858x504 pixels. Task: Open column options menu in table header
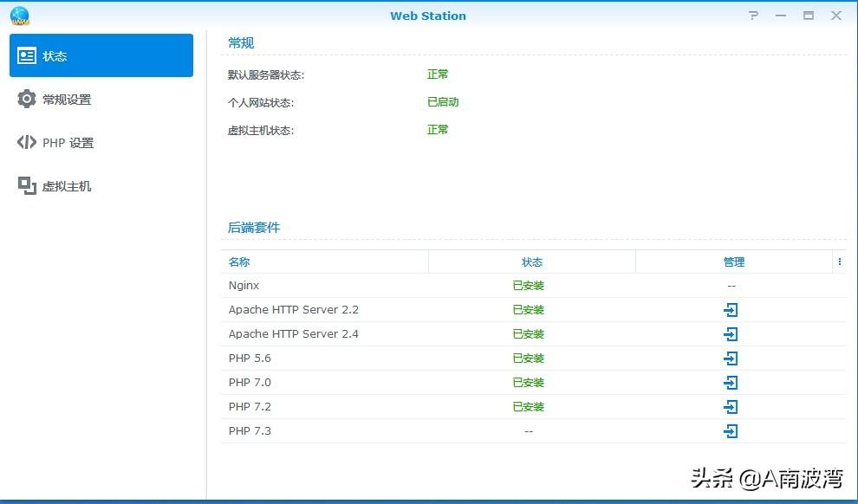click(x=839, y=262)
